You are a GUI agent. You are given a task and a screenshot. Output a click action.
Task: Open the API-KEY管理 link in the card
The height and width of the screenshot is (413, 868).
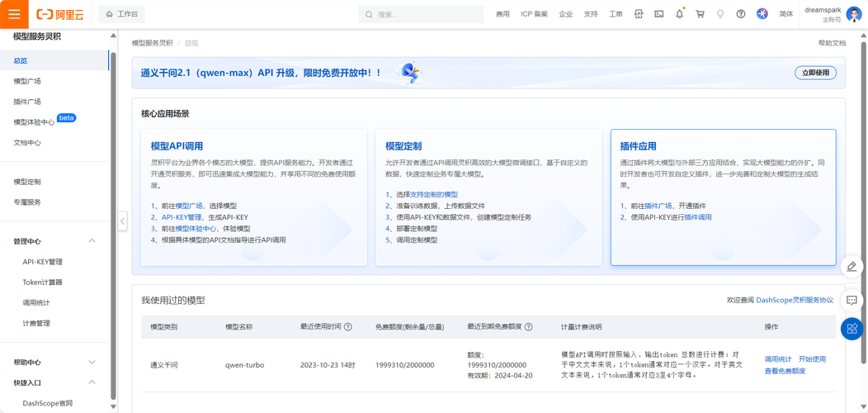(180, 216)
